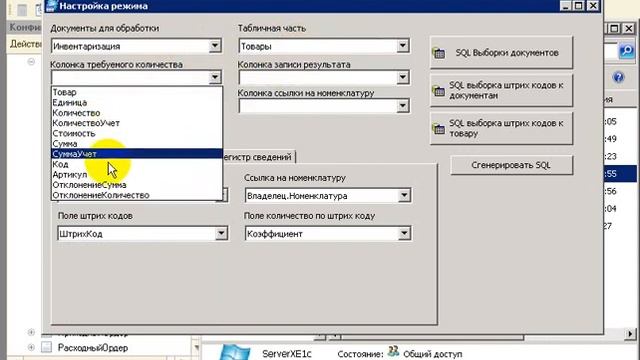
Task: Open the Поле штрих кодов dropdown arrow
Action: click(221, 233)
